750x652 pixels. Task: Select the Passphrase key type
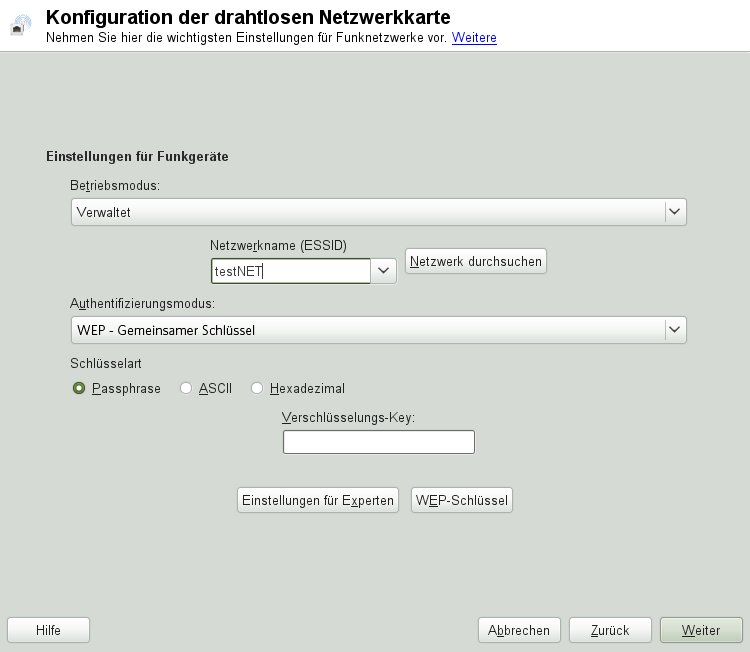pyautogui.click(x=117, y=388)
